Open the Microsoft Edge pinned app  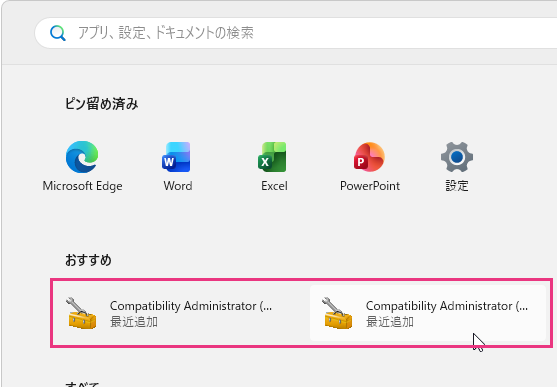[x=82, y=166]
